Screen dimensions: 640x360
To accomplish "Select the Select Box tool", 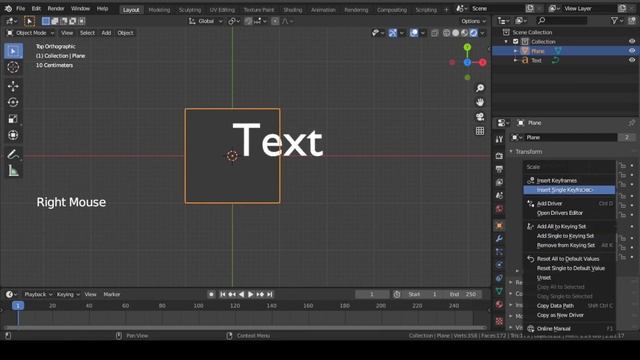I will click(13, 51).
